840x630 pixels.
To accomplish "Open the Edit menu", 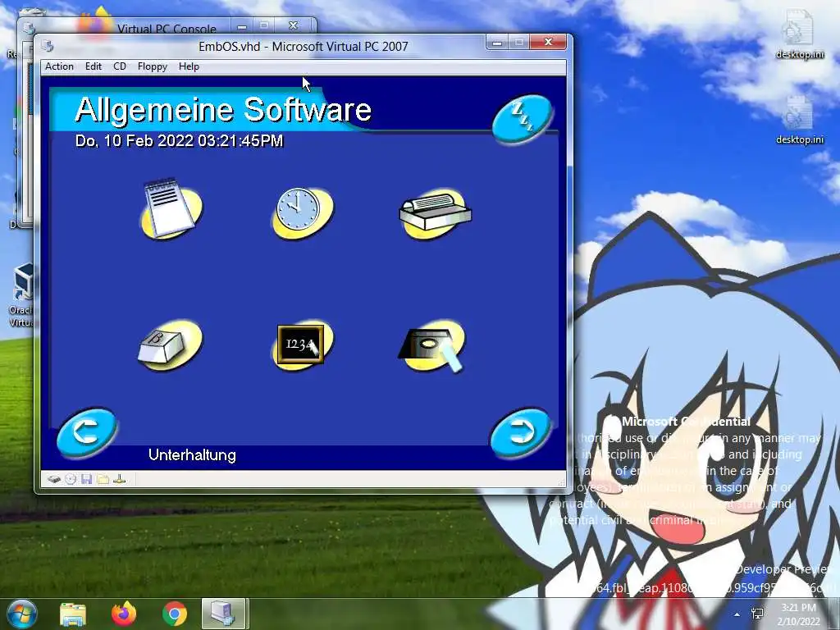I will pyautogui.click(x=94, y=66).
